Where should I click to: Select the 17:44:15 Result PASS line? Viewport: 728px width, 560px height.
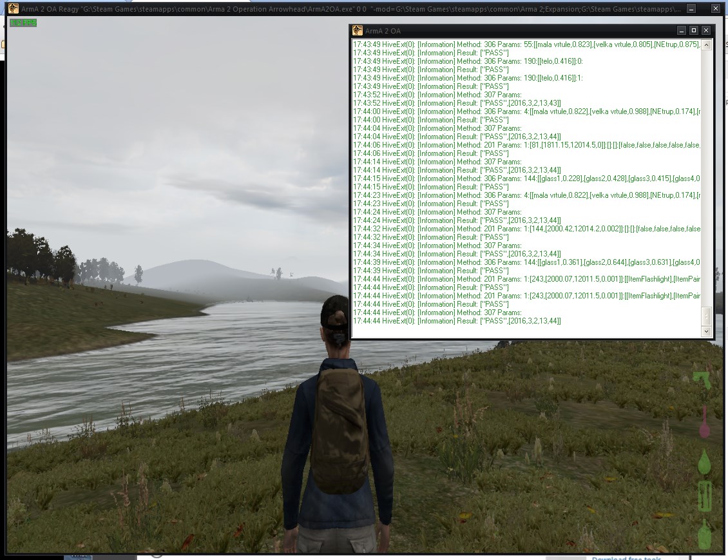coord(431,187)
